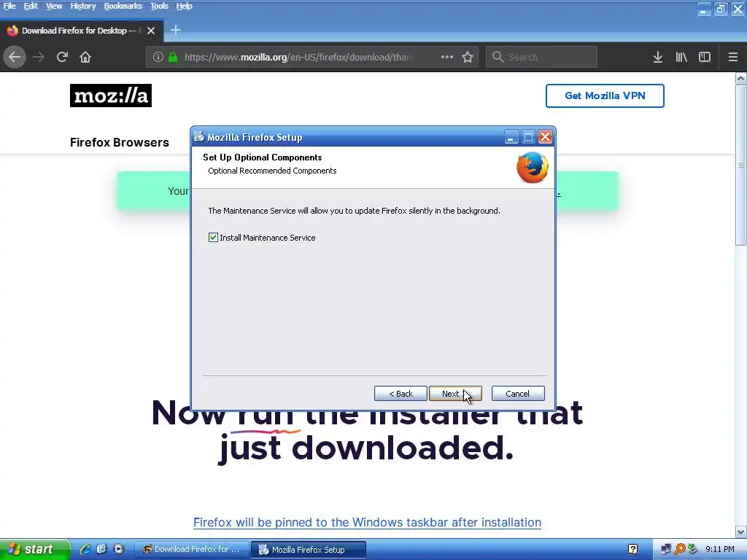
Task: Reload the current page
Action: (62, 57)
